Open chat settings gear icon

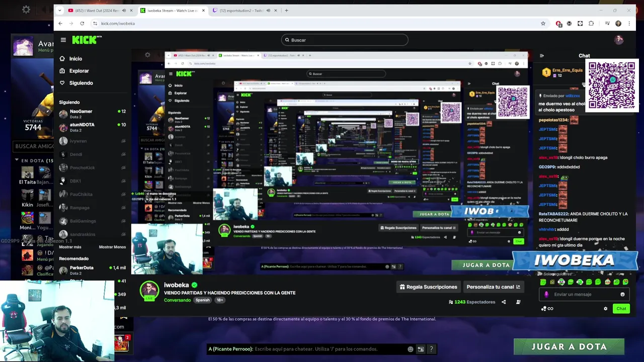coord(605,309)
